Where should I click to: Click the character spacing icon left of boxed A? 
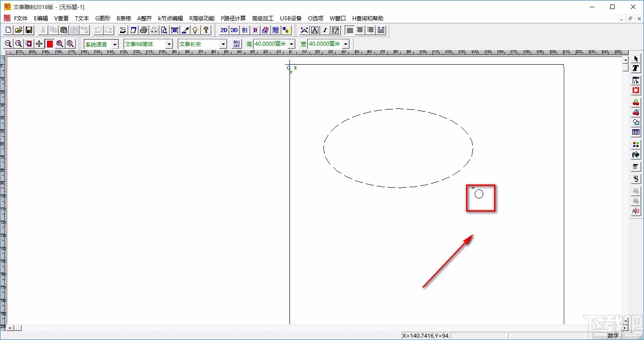[x=304, y=30]
